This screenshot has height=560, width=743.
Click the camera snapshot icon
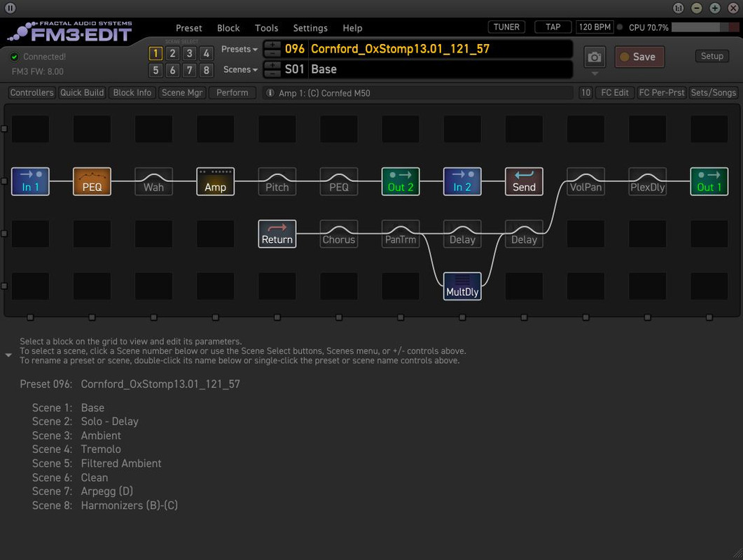pos(595,57)
